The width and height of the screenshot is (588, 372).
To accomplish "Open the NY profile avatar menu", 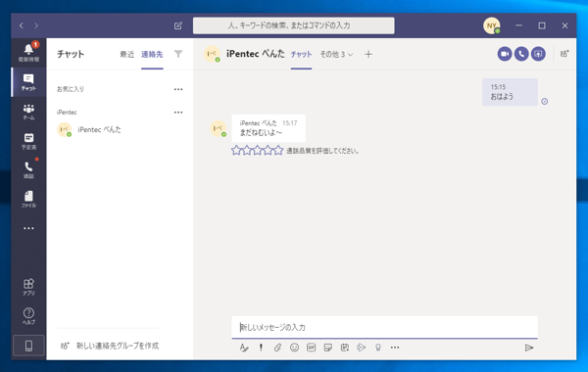I will (x=492, y=25).
